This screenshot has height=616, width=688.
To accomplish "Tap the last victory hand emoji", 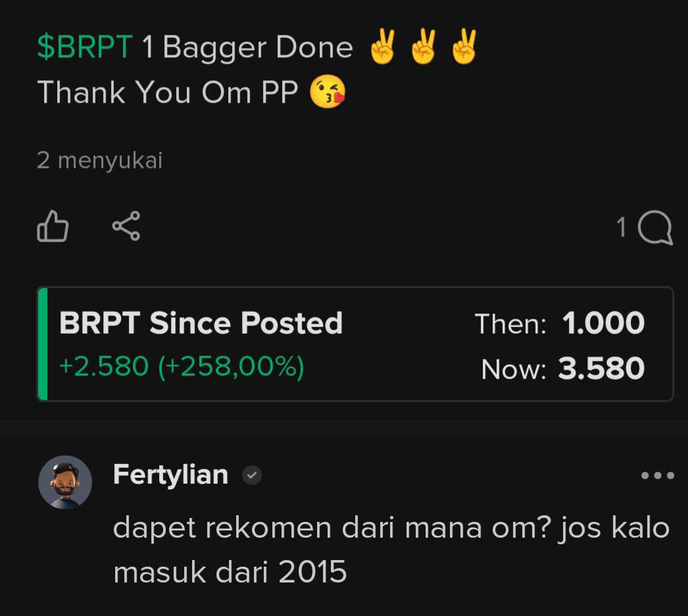I will [464, 47].
